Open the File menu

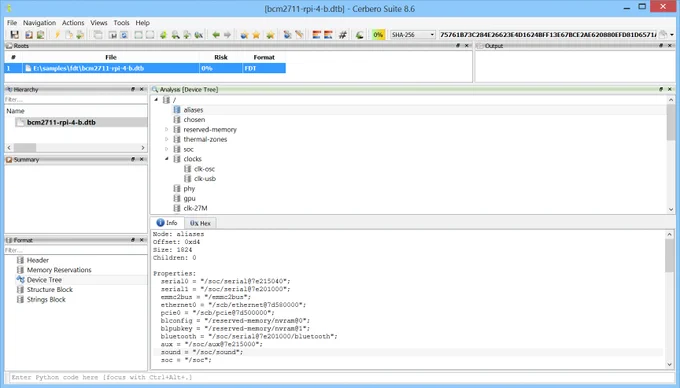pyautogui.click(x=12, y=23)
